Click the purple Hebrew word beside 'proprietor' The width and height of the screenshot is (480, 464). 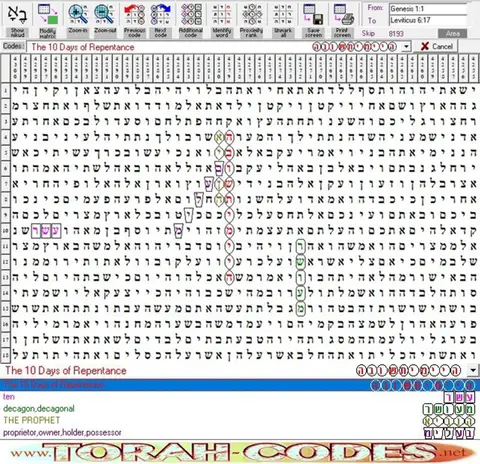pyautogui.click(x=449, y=433)
